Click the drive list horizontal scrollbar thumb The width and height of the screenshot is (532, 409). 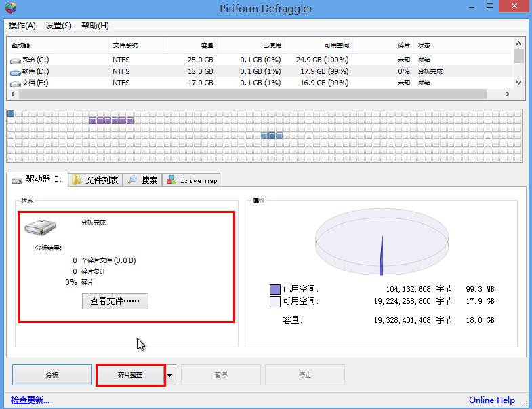253,94
